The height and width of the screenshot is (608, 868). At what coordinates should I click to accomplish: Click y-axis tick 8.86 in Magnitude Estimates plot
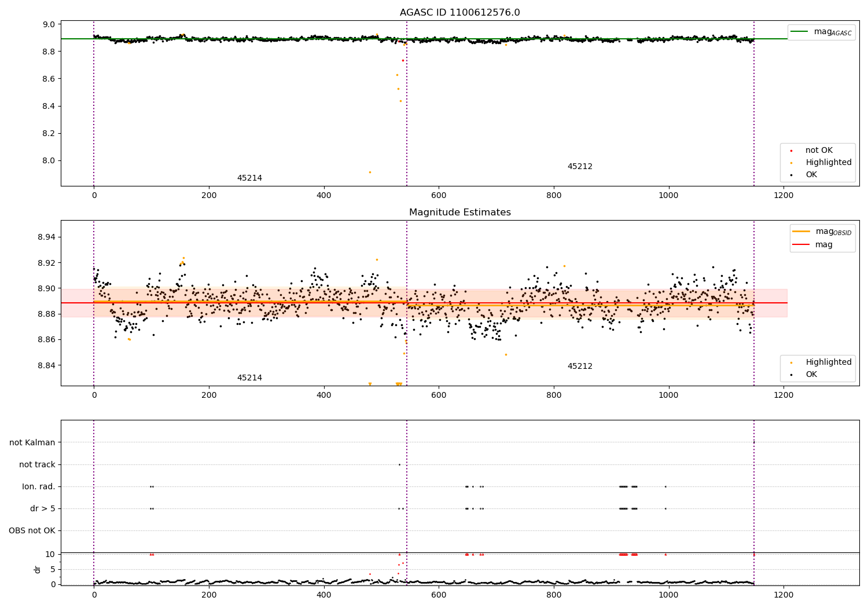46,339
